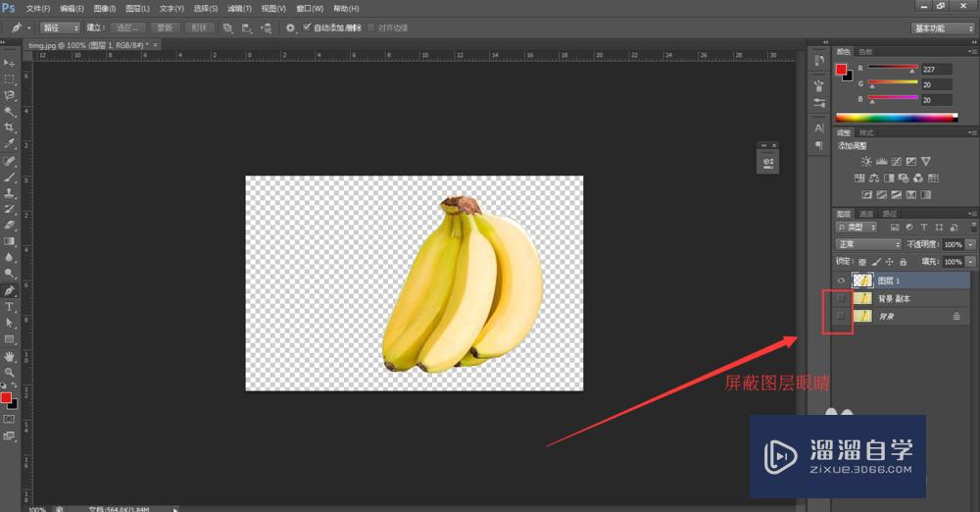Toggle lock image pixels brush icon
Screen dimensions: 980x512
875,262
